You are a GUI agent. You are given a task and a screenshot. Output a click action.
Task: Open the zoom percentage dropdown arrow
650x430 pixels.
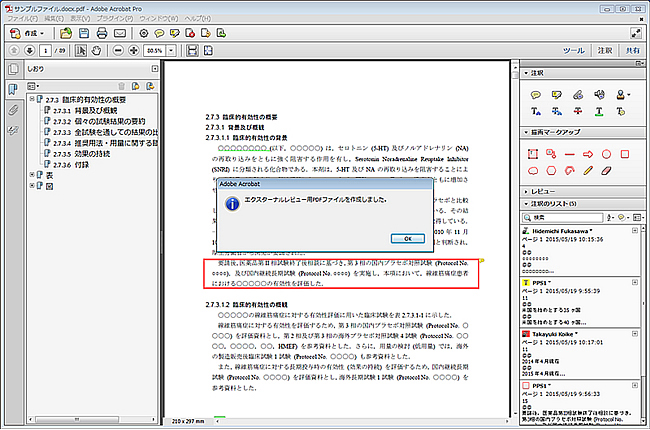pyautogui.click(x=171, y=51)
